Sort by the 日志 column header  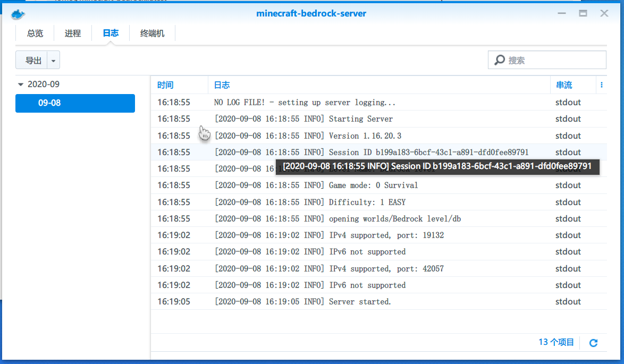[x=379, y=84]
